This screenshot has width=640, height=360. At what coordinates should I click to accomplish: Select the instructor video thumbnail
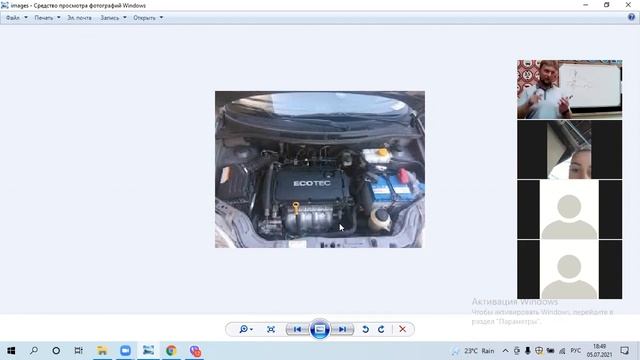click(x=570, y=90)
